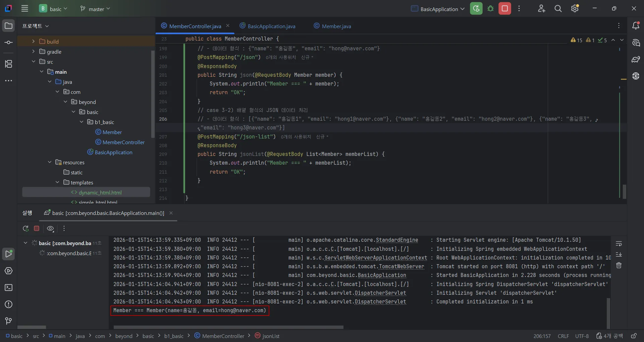Expand the build folder
Viewport: 644px width, 342px height.
click(33, 41)
